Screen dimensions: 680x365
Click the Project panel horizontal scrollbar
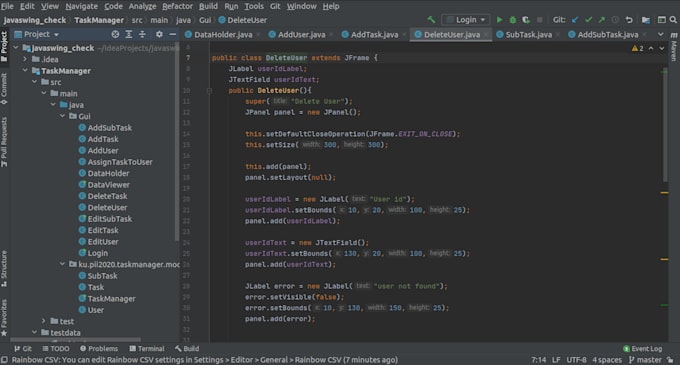pos(76,339)
